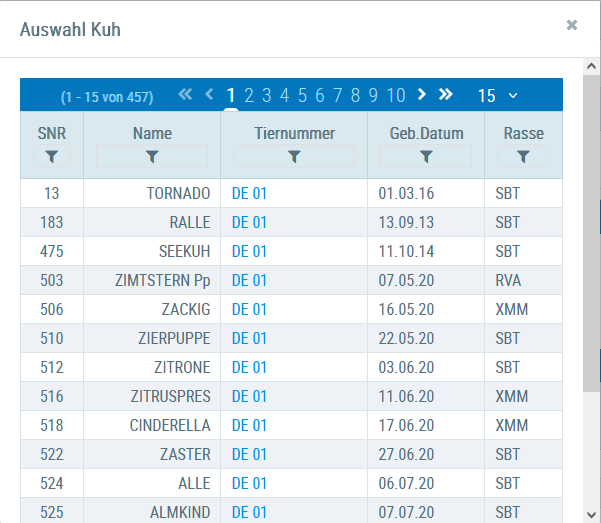Click the SNR column filter icon
Viewport: 601px width, 523px height.
[52, 157]
